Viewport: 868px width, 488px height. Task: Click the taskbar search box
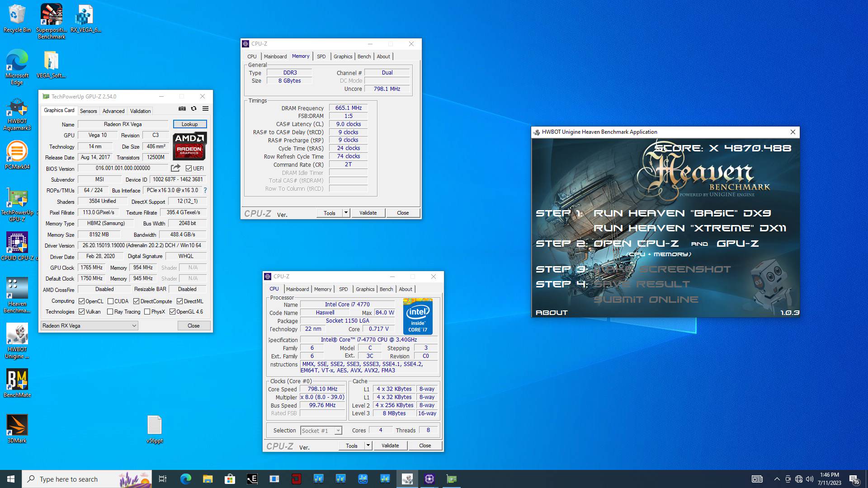87,479
